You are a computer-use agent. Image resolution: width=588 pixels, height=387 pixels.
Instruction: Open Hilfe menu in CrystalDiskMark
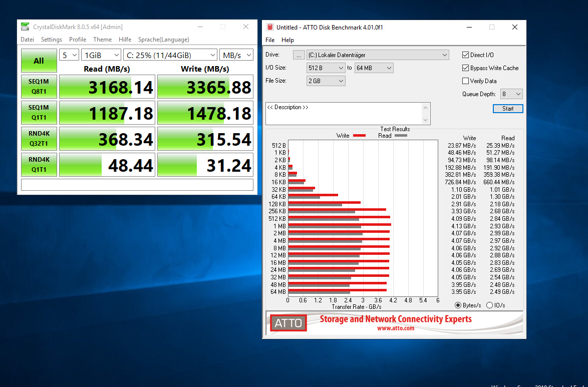click(125, 40)
